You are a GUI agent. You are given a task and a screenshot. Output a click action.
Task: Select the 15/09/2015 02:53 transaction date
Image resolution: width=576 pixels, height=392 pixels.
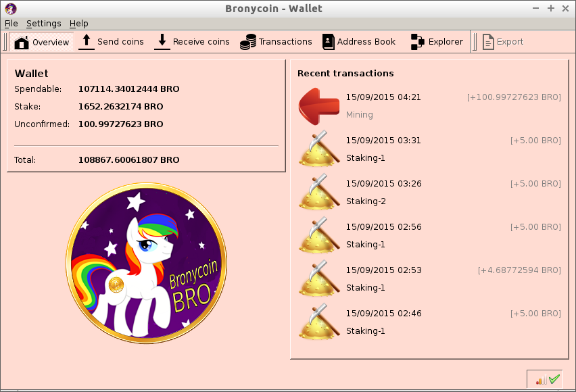383,270
